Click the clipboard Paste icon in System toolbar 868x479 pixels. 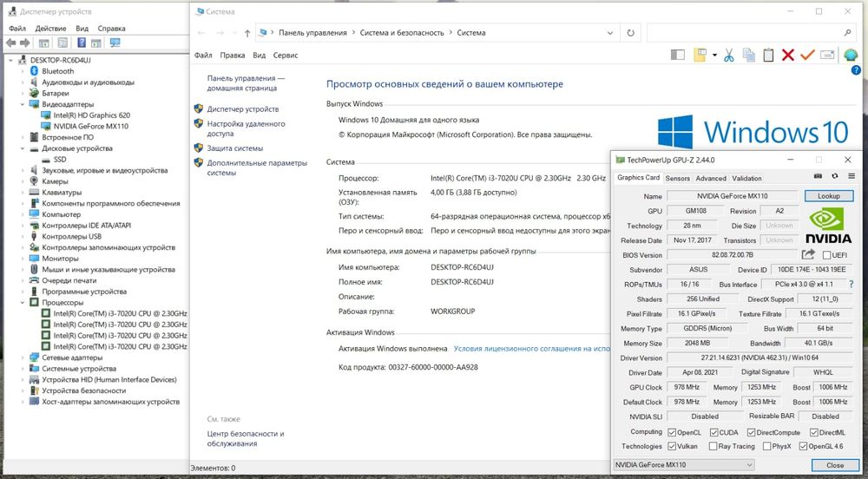pyautogui.click(x=768, y=55)
